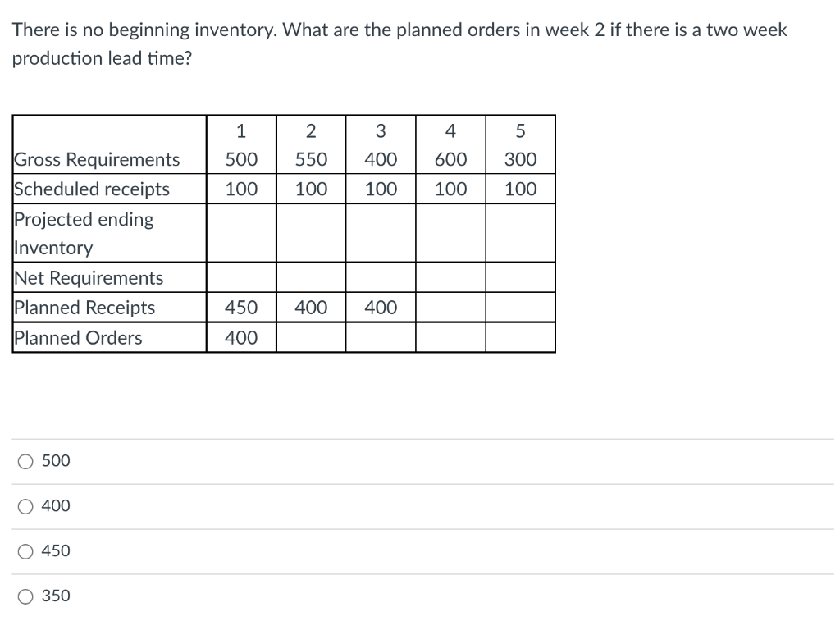Click the week 3 column header
This screenshot has width=840, height=621.
click(381, 130)
